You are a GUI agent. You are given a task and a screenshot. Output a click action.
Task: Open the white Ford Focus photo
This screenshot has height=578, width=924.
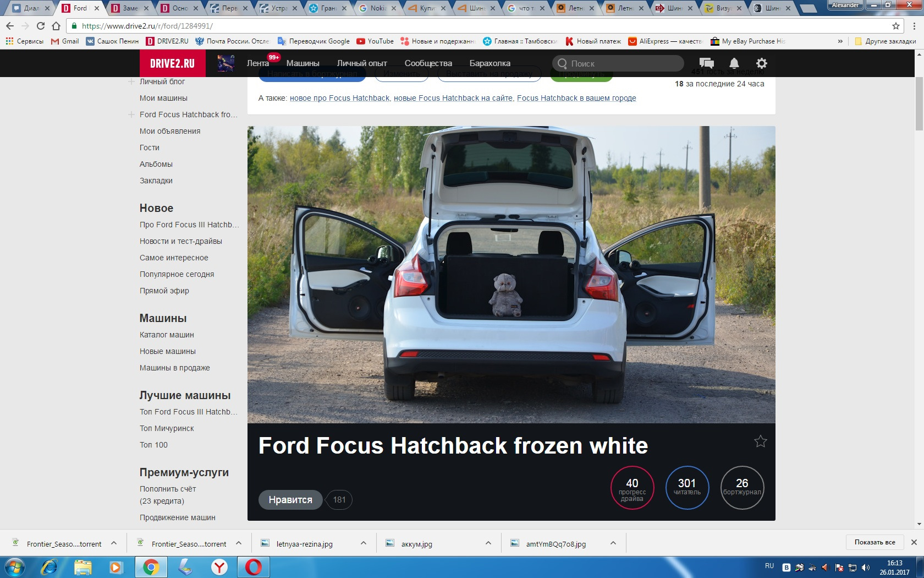(511, 275)
